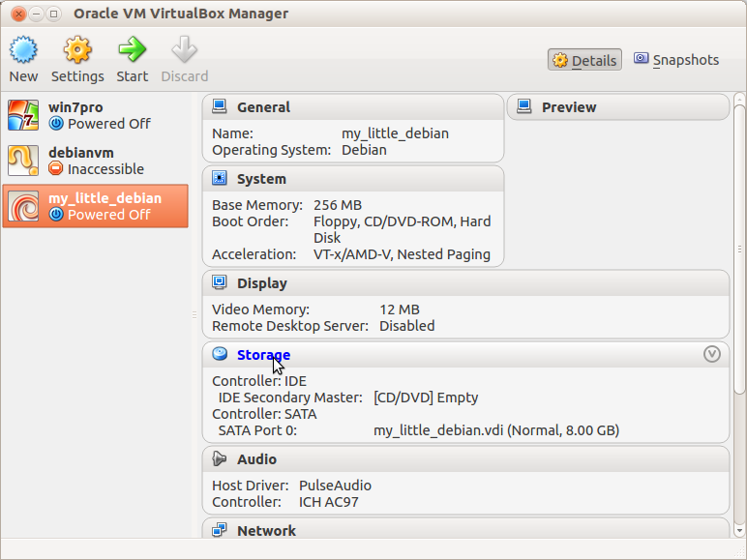Click the Preview section monitor icon

point(524,106)
